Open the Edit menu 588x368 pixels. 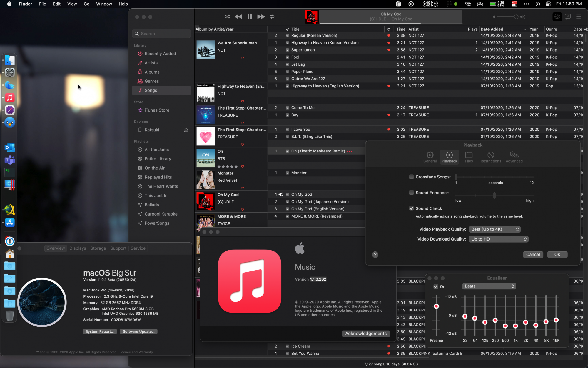(x=56, y=4)
